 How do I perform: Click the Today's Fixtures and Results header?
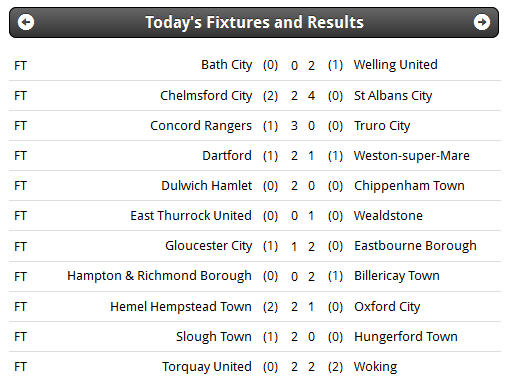(254, 22)
